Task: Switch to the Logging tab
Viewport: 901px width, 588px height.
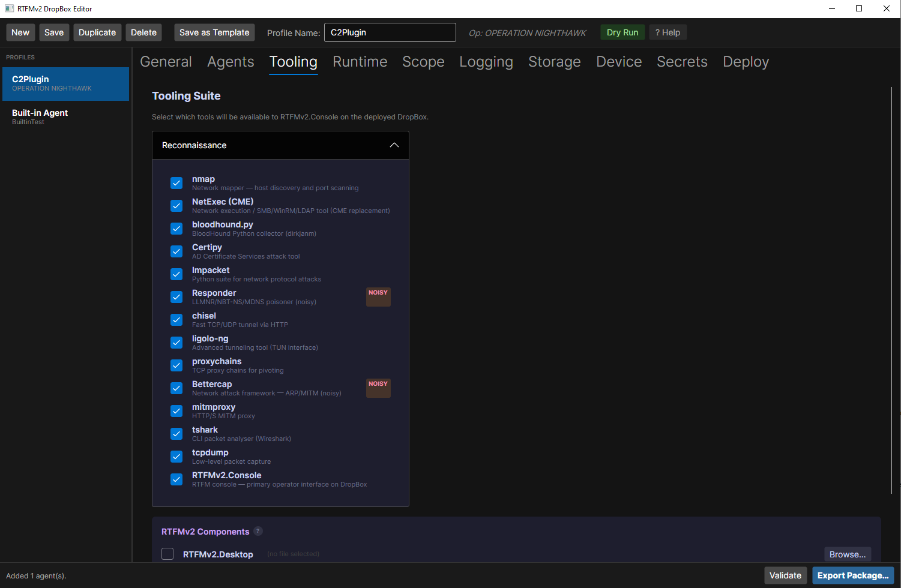Action: click(x=486, y=62)
